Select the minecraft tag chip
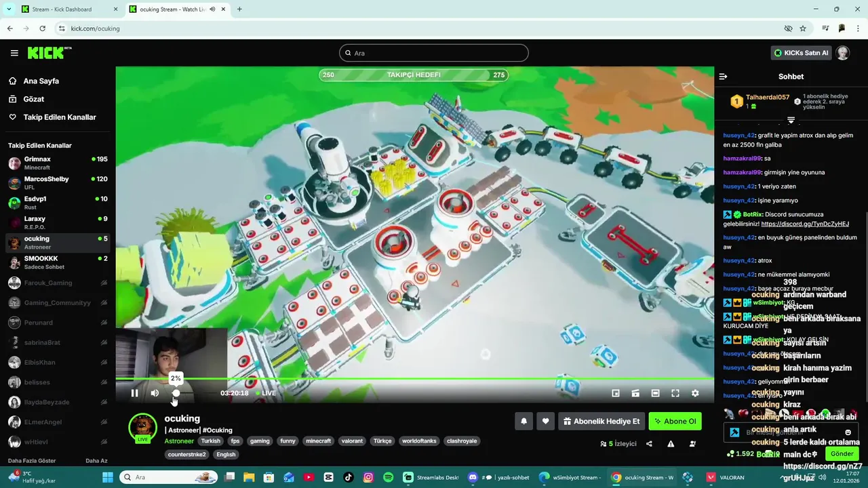The width and height of the screenshot is (868, 488). coord(318,441)
